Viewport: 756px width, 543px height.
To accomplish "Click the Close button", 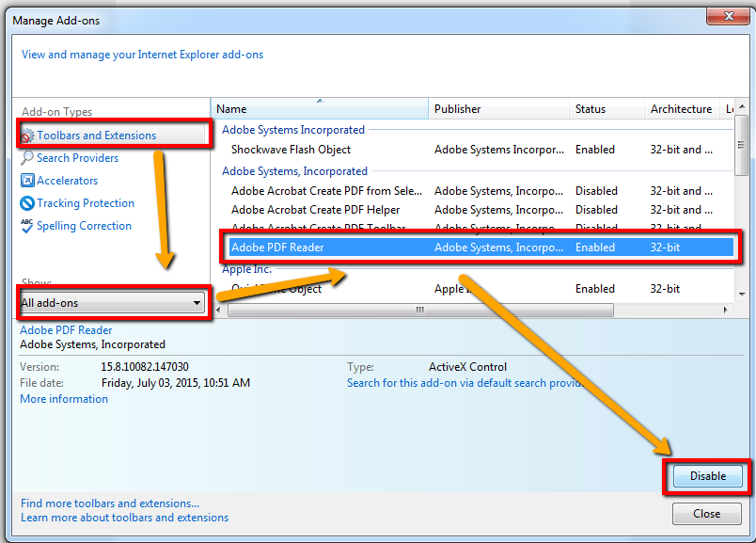I will (707, 514).
